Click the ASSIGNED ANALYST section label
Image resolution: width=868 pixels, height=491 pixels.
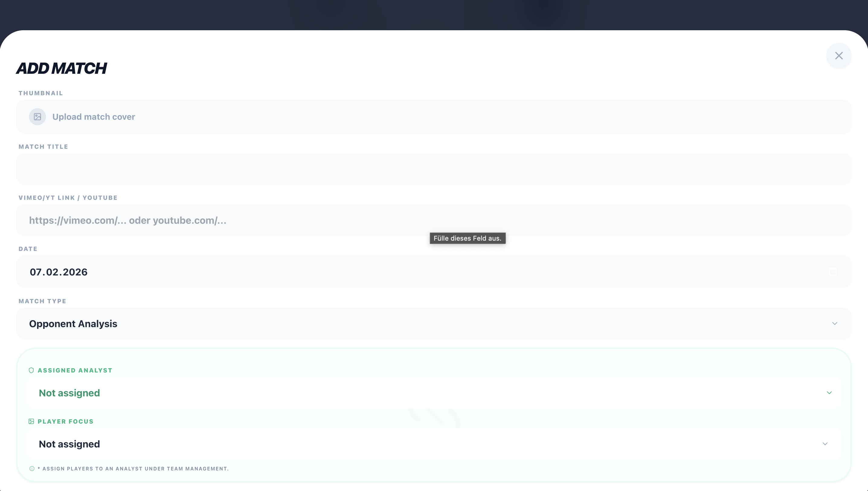[75, 370]
